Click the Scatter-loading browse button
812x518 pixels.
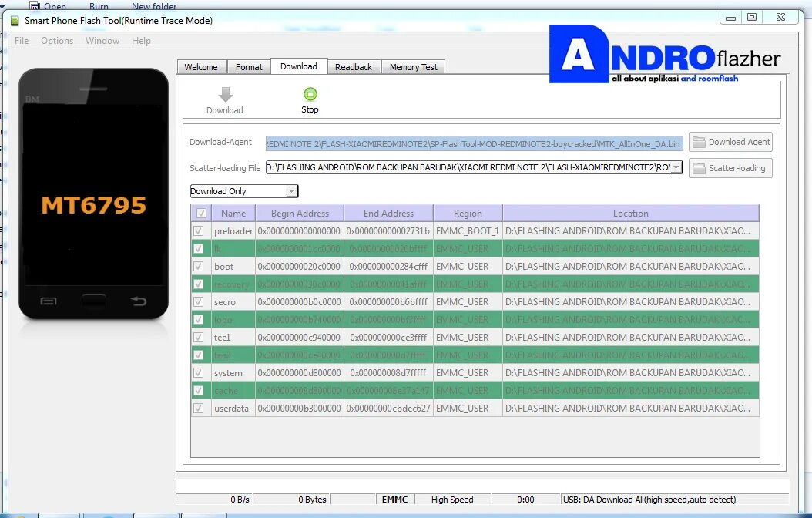730,168
